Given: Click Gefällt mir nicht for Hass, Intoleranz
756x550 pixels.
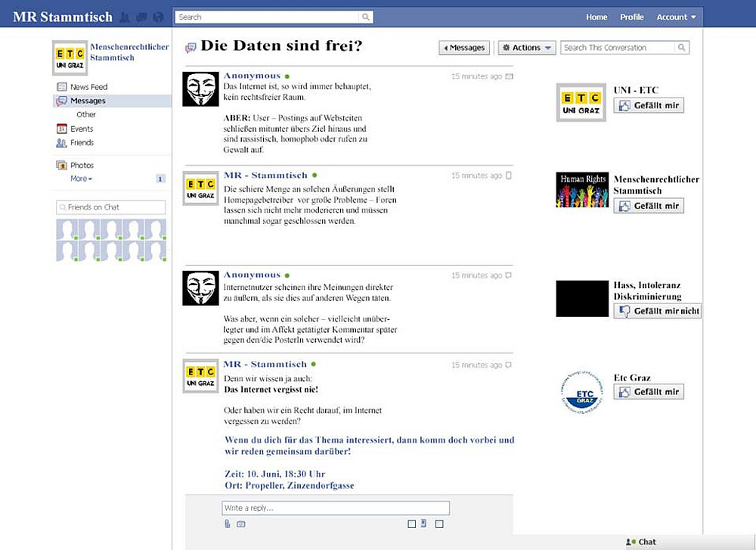Looking at the screenshot, I should pos(657,311).
